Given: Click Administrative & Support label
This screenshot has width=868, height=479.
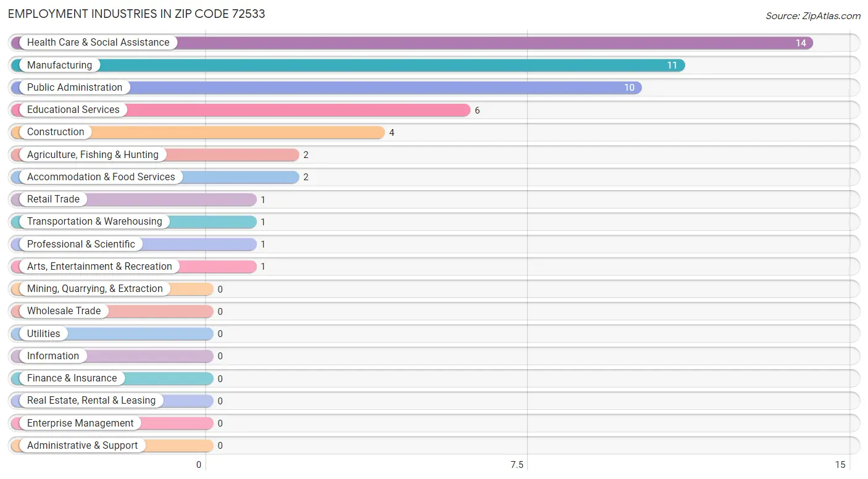Looking at the screenshot, I should tap(82, 446).
